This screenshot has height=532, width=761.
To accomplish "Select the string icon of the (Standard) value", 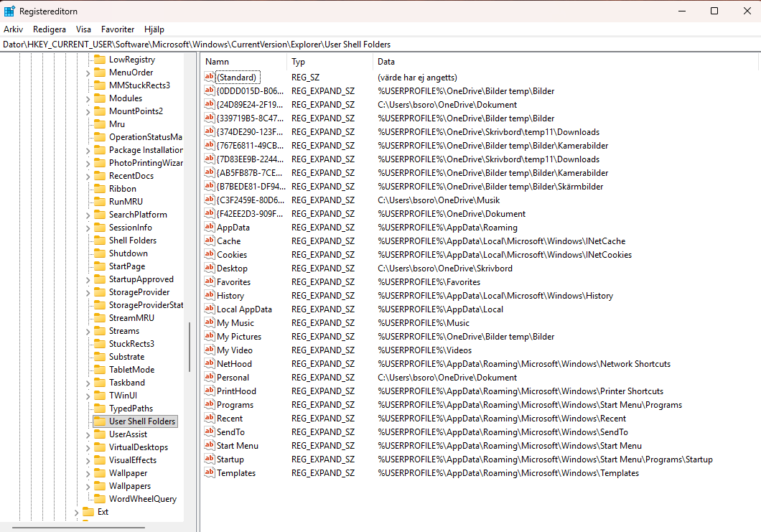I will click(x=209, y=77).
